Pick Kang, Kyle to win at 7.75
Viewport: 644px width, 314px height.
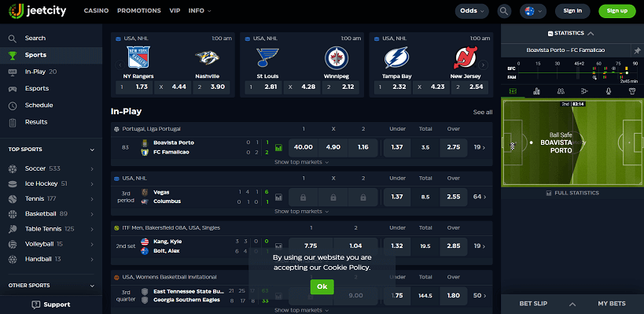click(311, 246)
